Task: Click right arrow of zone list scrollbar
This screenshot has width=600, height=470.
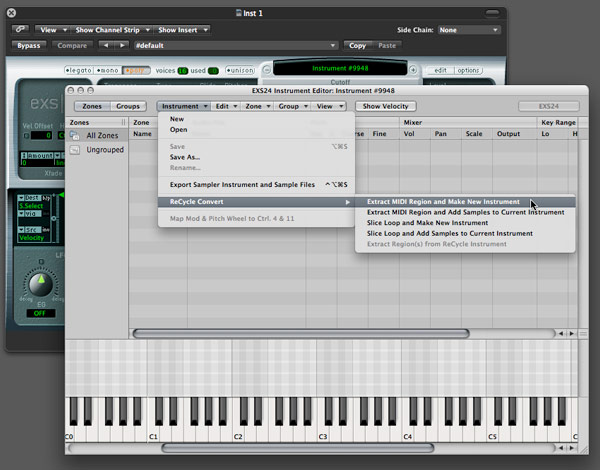Action: pyautogui.click(x=572, y=333)
